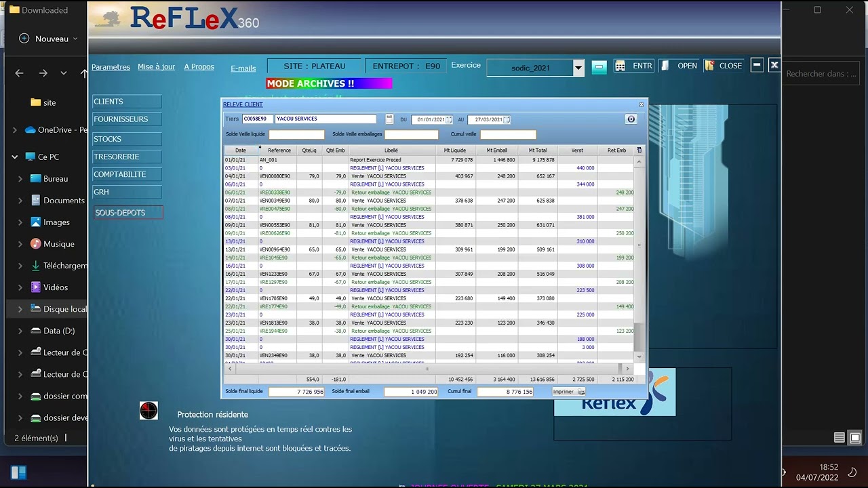Click the refresh/run round icon in Releve Client
This screenshot has width=868, height=488.
pyautogui.click(x=631, y=119)
